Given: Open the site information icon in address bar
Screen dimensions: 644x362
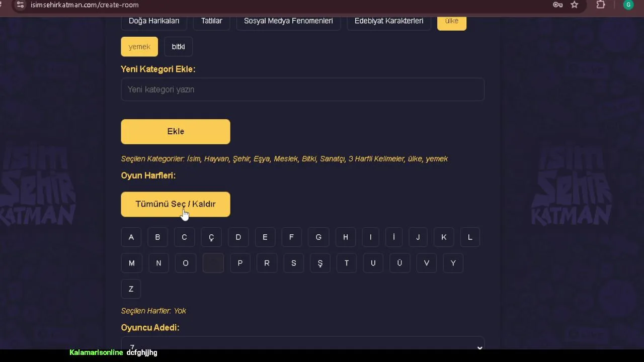Looking at the screenshot, I should click(20, 5).
